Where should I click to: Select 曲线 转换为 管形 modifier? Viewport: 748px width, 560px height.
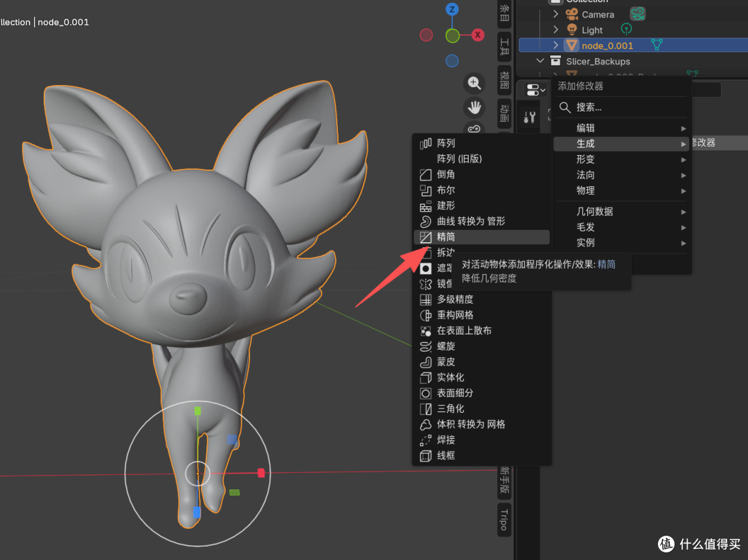click(x=482, y=221)
